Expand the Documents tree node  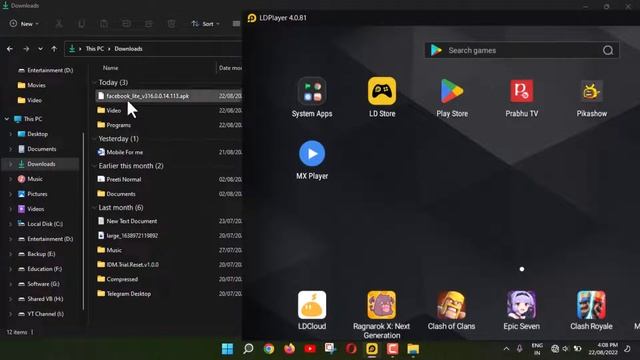click(x=11, y=149)
